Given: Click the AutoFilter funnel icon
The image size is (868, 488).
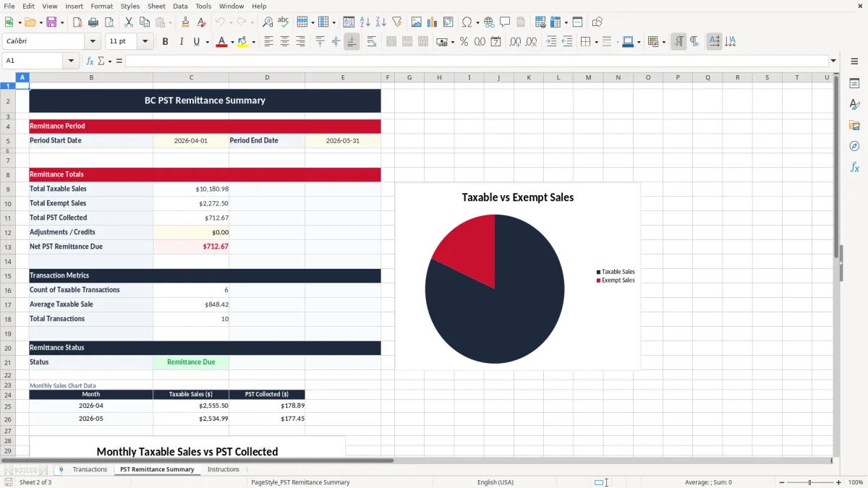Looking at the screenshot, I should pos(397,22).
